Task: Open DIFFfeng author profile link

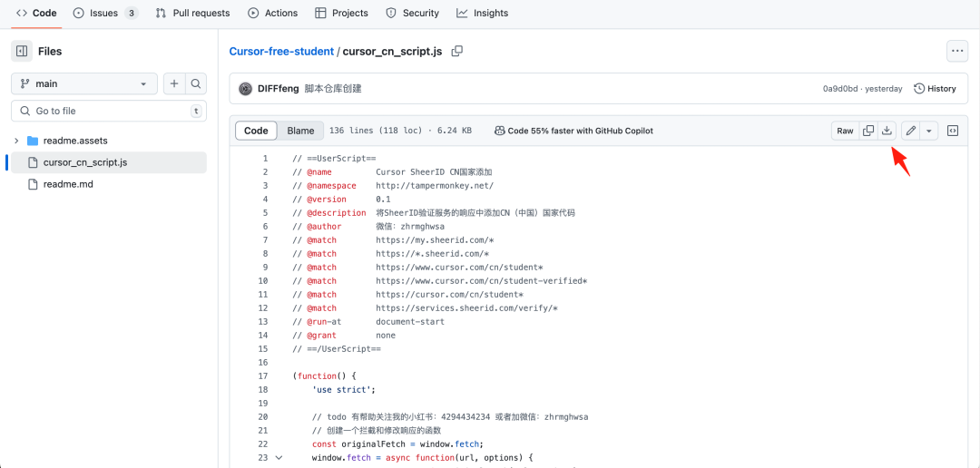Action: coord(279,89)
